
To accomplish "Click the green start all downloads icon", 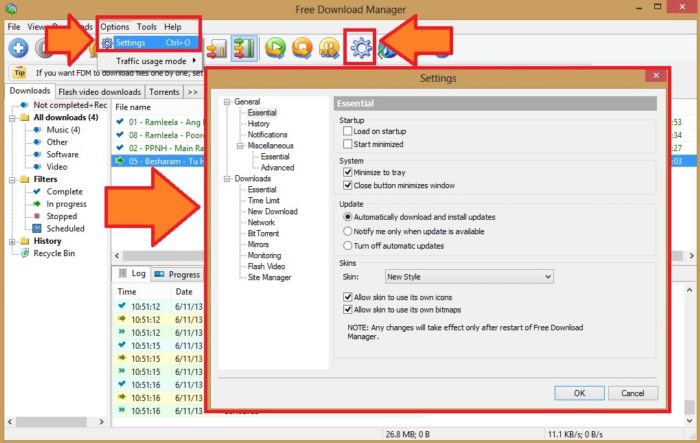I will [275, 48].
